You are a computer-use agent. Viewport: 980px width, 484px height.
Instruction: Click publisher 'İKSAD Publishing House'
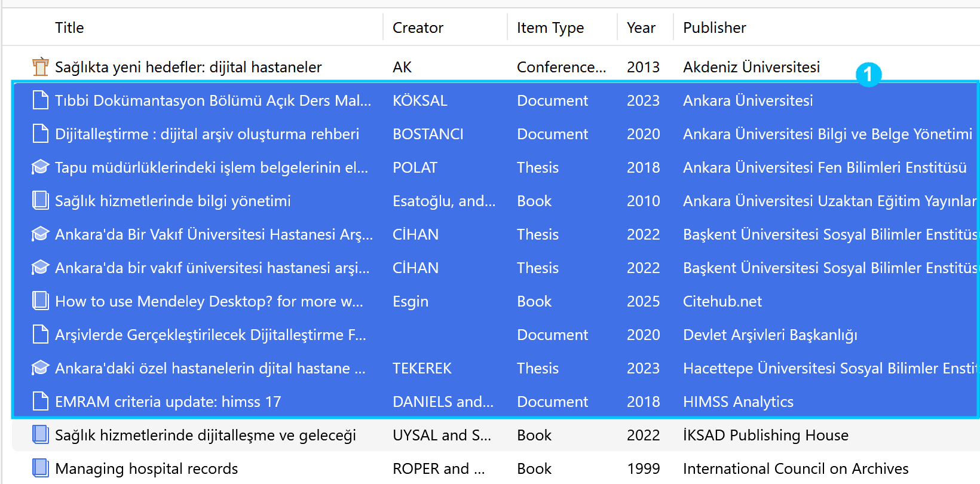coord(765,435)
